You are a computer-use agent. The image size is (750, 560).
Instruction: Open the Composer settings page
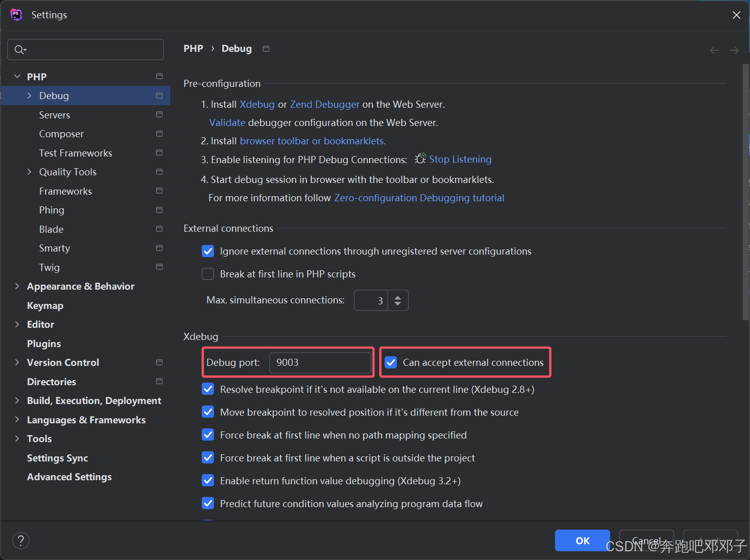(x=61, y=134)
